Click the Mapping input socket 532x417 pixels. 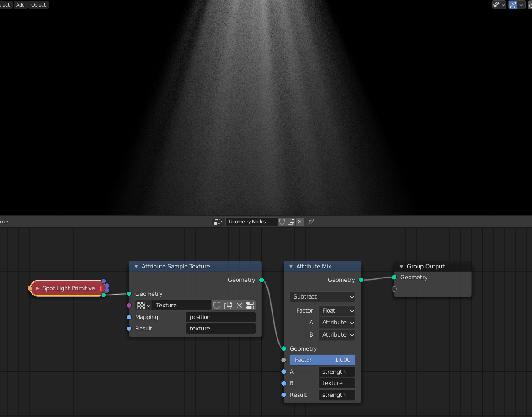coord(129,317)
